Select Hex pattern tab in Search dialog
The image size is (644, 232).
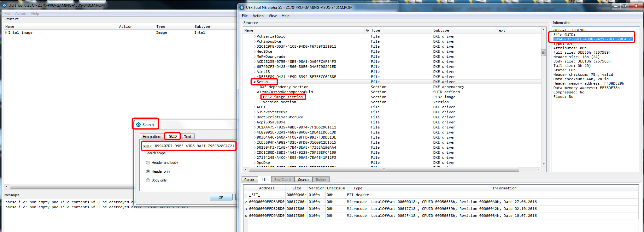pyautogui.click(x=152, y=137)
